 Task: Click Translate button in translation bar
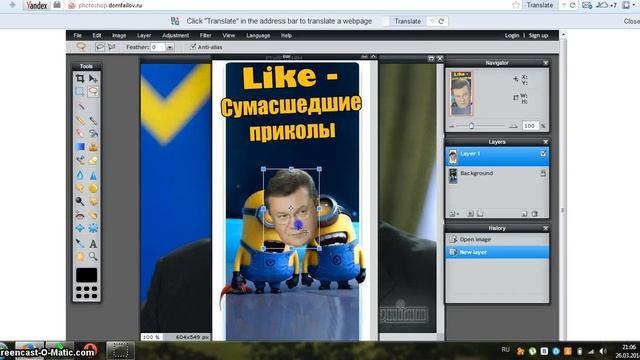407,21
